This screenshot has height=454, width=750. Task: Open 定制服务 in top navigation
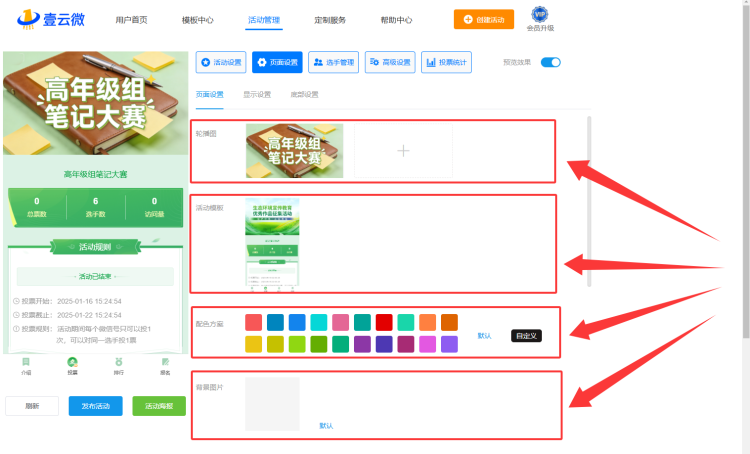(330, 20)
